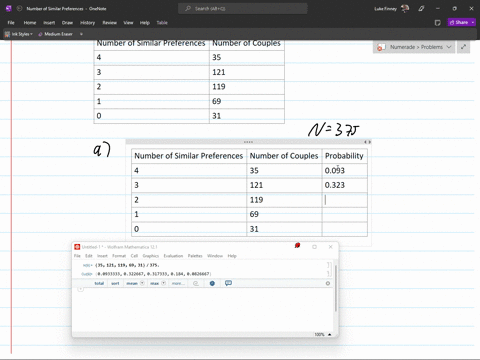Click the blue info icon in suggestions bar
Screen dimensions: 480x360
pos(212,283)
